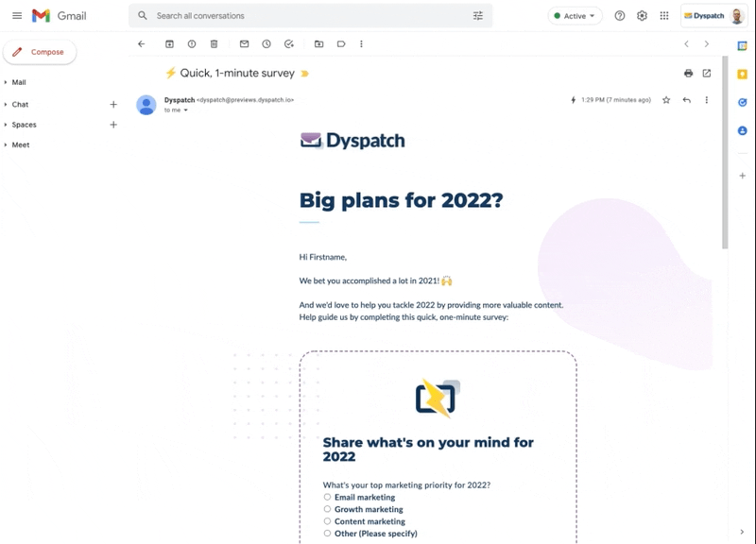Go back to inbox arrow

[x=141, y=43]
